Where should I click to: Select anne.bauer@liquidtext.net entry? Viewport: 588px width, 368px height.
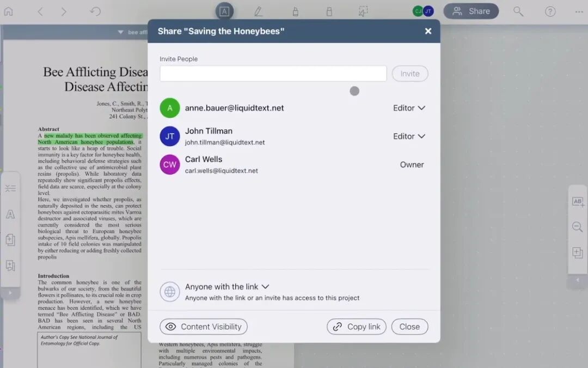[x=234, y=108]
